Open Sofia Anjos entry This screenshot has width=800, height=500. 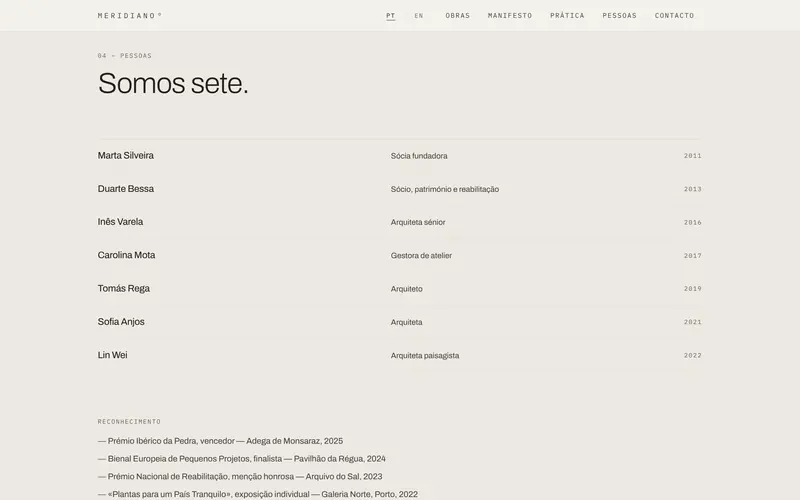coord(399,322)
